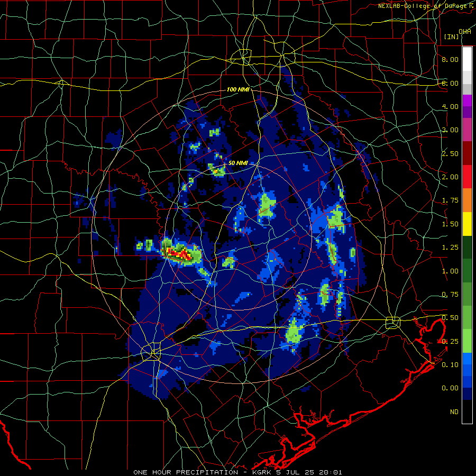Click the '50 NMI' range ring label
This screenshot has width=476, height=476.
(x=239, y=163)
